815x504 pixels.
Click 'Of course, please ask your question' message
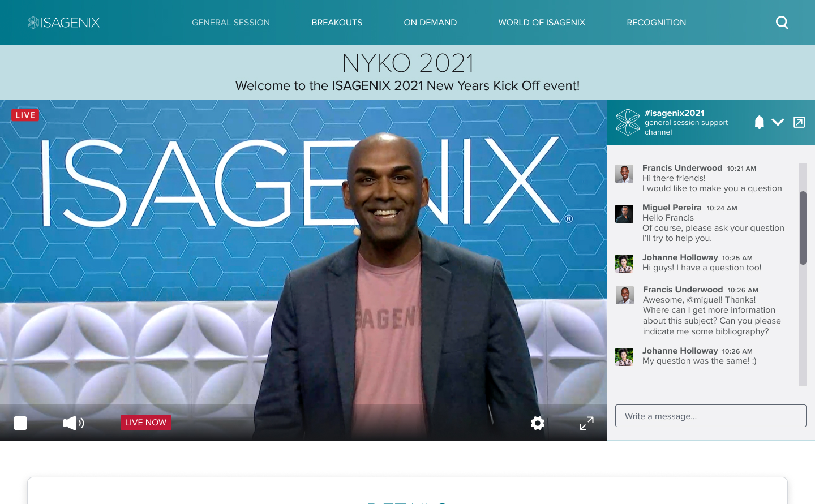tap(713, 228)
